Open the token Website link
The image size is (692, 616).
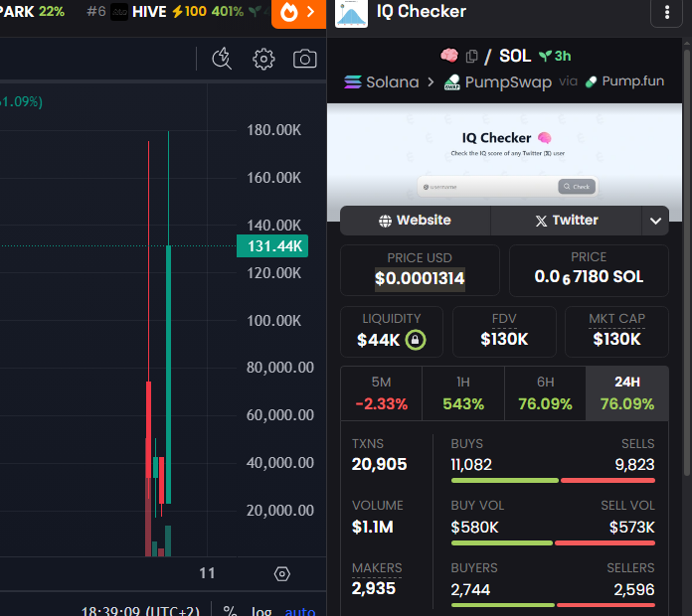[415, 221]
